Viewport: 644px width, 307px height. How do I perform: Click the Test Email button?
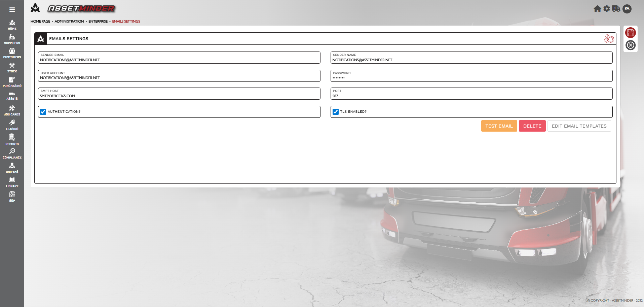click(499, 126)
